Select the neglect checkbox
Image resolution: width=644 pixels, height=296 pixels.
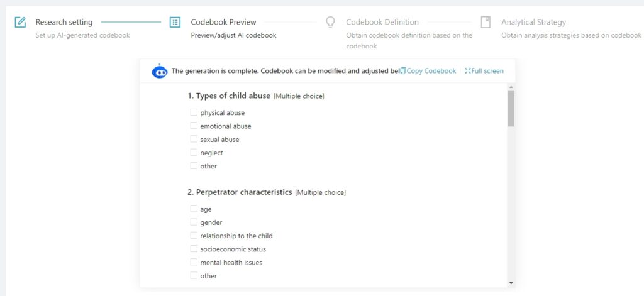194,152
